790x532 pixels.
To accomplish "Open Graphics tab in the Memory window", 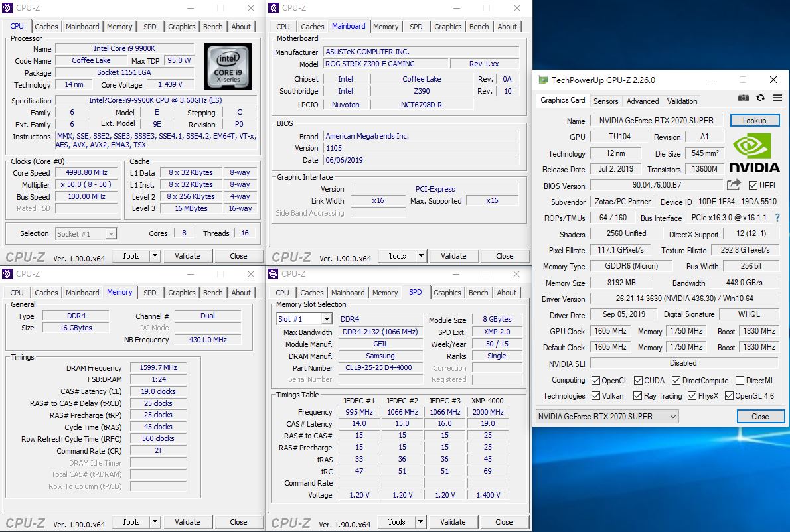I will [x=181, y=293].
